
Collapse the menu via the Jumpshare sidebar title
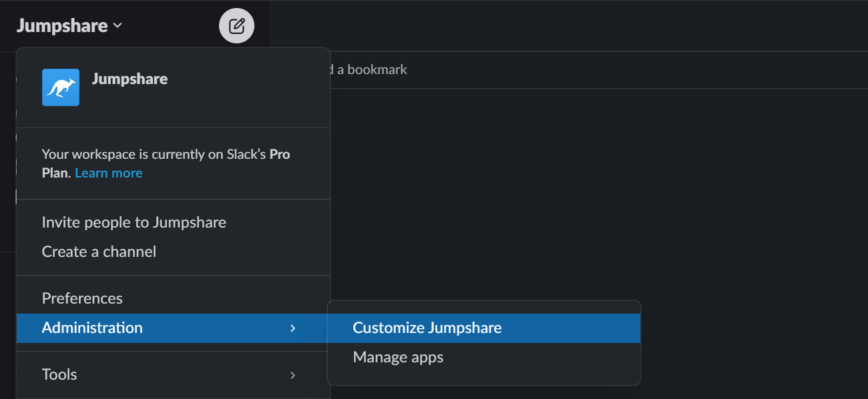(62, 26)
